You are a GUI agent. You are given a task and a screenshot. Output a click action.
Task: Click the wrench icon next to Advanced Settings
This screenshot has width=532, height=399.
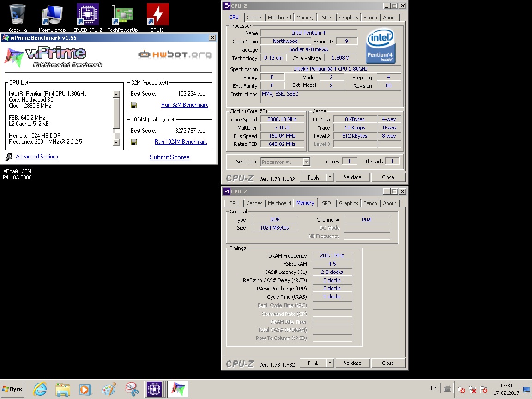pos(9,157)
